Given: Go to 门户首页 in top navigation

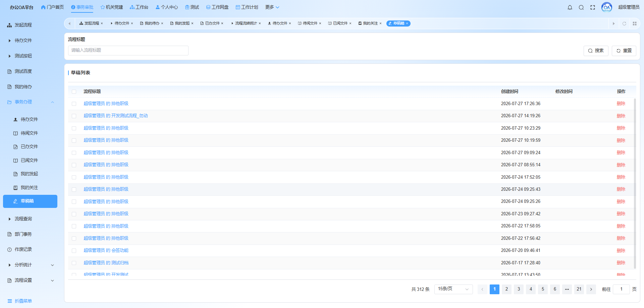Looking at the screenshot, I should click(x=52, y=7).
